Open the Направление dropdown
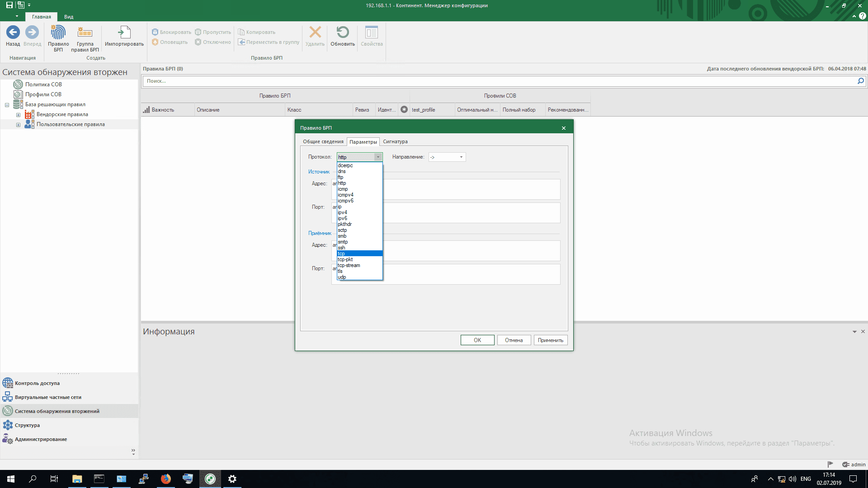This screenshot has height=488, width=868. tap(461, 157)
